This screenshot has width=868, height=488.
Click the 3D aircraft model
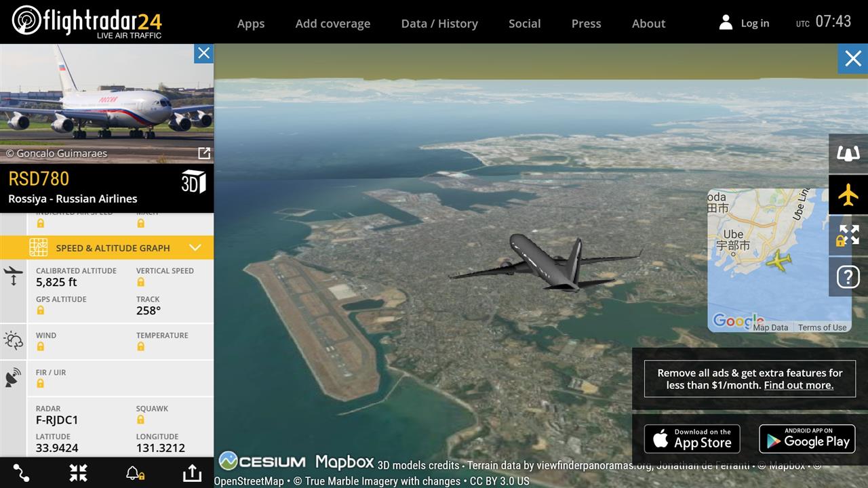[x=546, y=263]
